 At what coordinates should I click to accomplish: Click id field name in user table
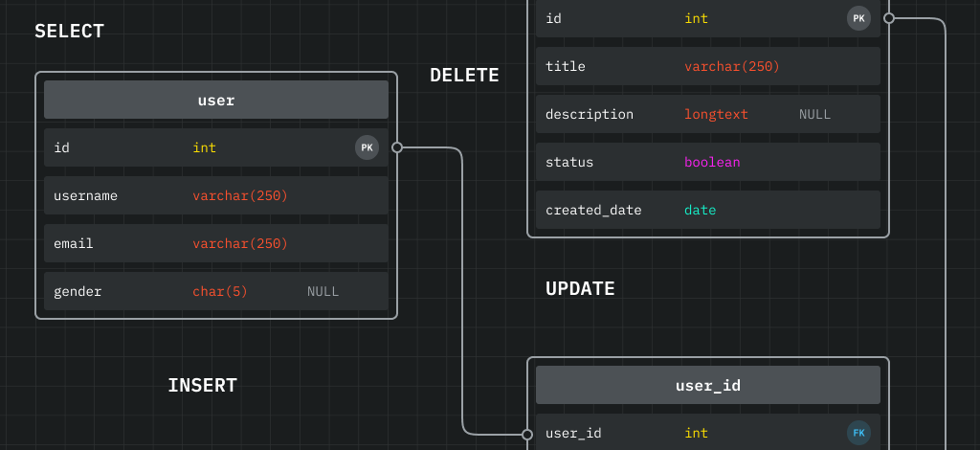coord(61,148)
